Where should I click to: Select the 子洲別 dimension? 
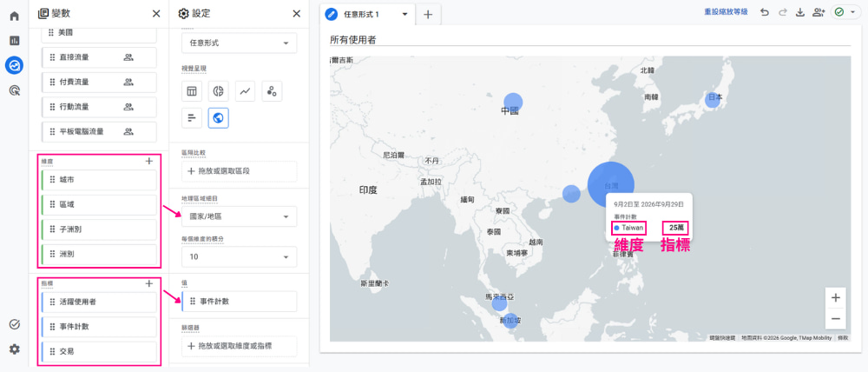[99, 229]
